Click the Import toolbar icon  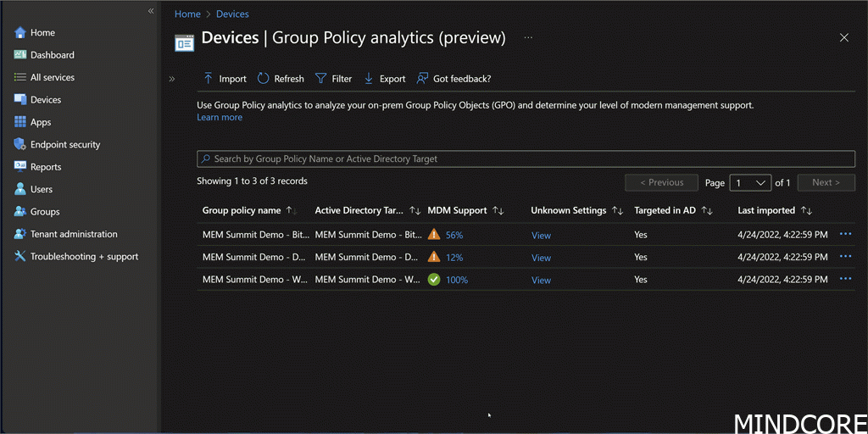(x=209, y=79)
